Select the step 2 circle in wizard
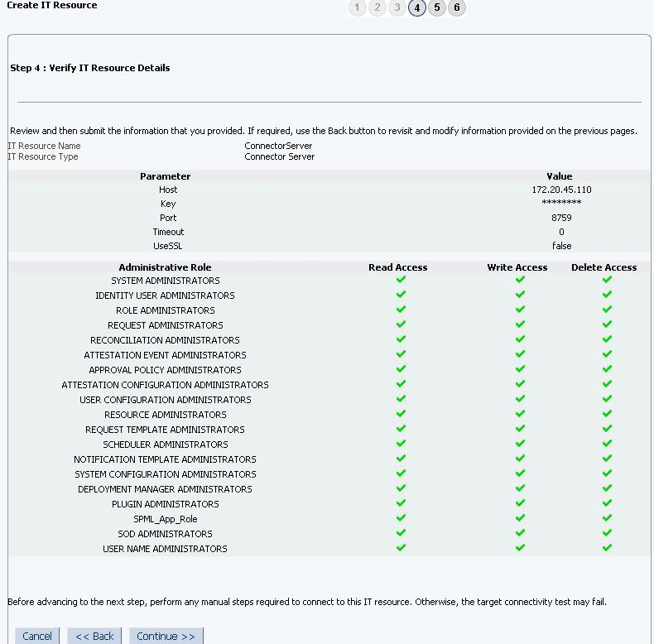 point(377,7)
